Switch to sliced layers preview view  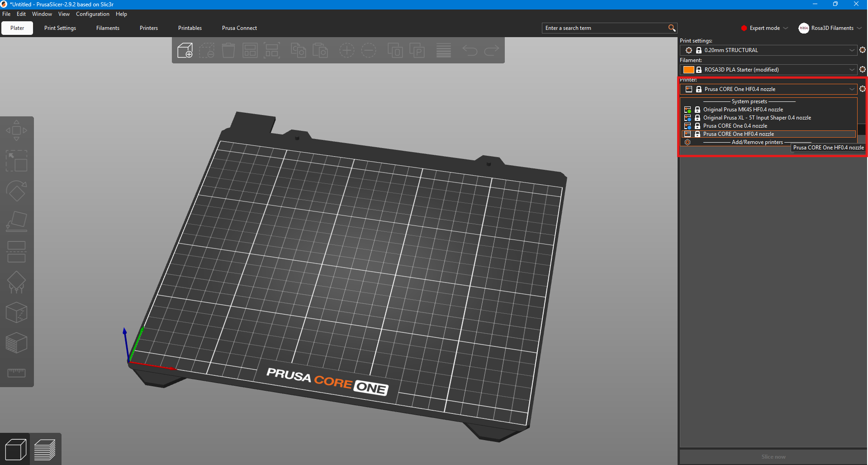point(45,450)
